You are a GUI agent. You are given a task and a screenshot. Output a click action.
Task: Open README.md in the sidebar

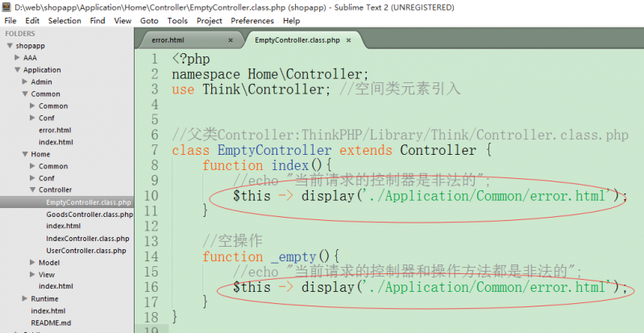(x=50, y=323)
